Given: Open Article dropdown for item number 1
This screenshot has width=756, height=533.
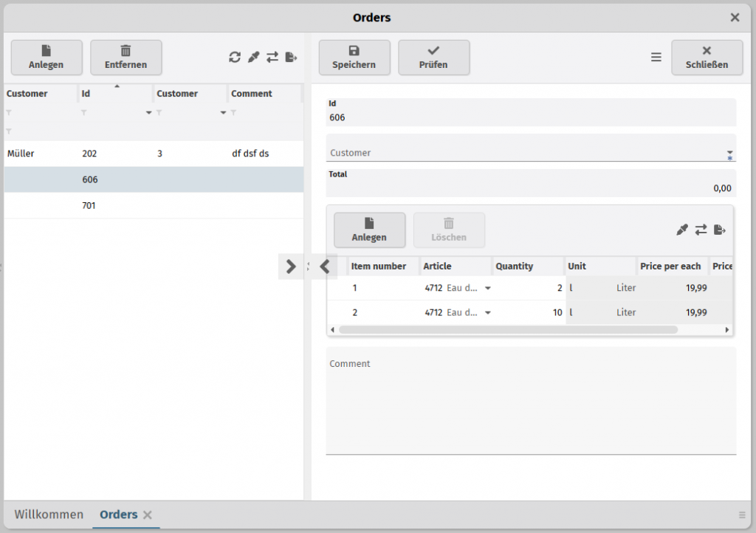Looking at the screenshot, I should [487, 289].
